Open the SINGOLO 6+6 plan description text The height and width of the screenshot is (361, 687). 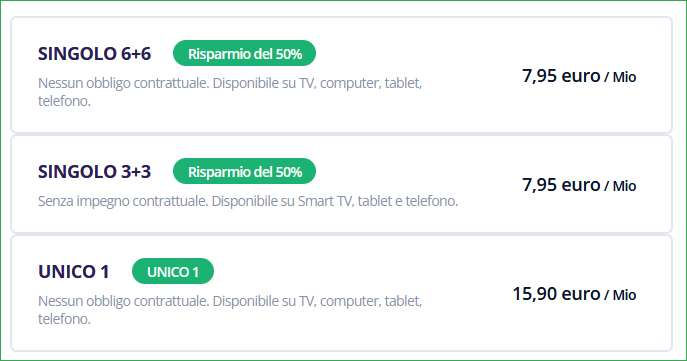coord(230,92)
